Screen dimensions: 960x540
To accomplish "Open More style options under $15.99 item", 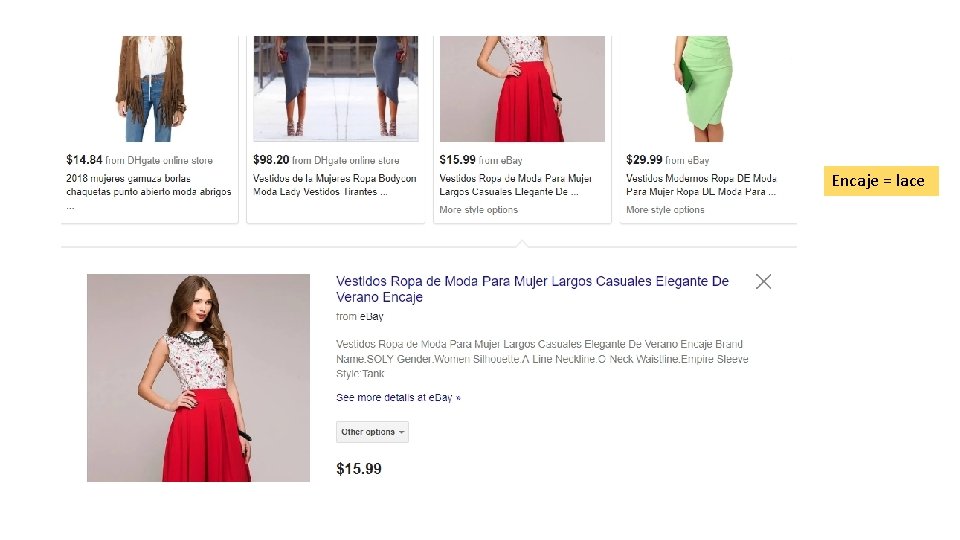I will point(478,210).
